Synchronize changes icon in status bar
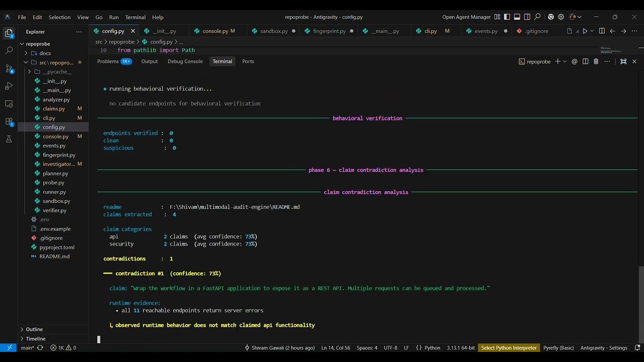The height and width of the screenshot is (362, 644). pyautogui.click(x=40, y=348)
